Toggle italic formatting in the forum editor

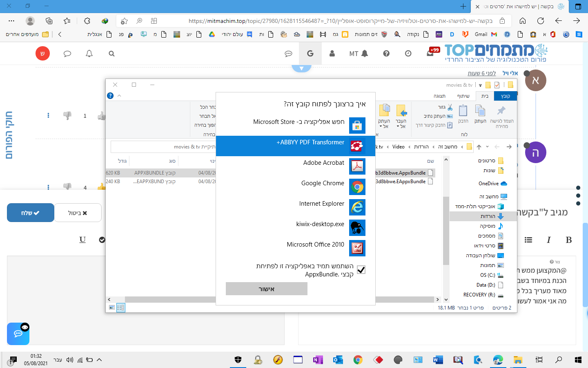pyautogui.click(x=548, y=240)
